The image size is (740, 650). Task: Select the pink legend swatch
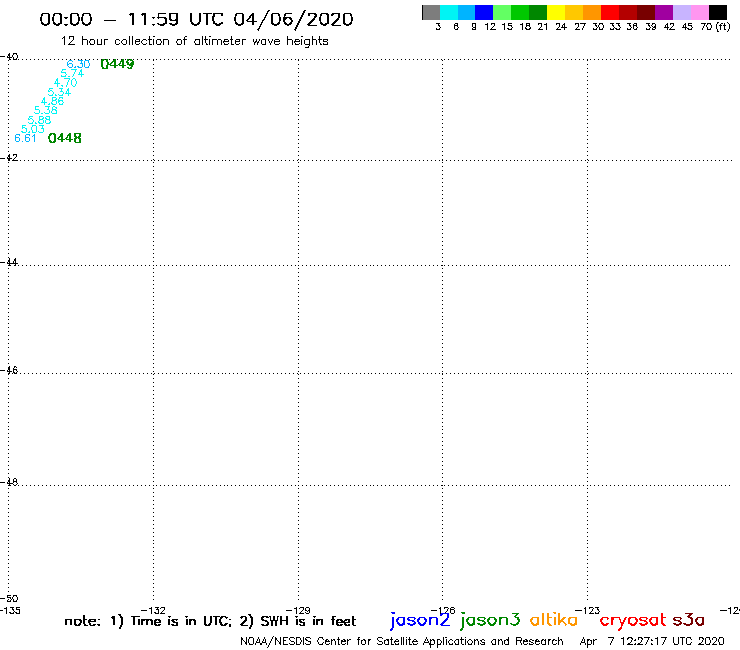(x=700, y=12)
